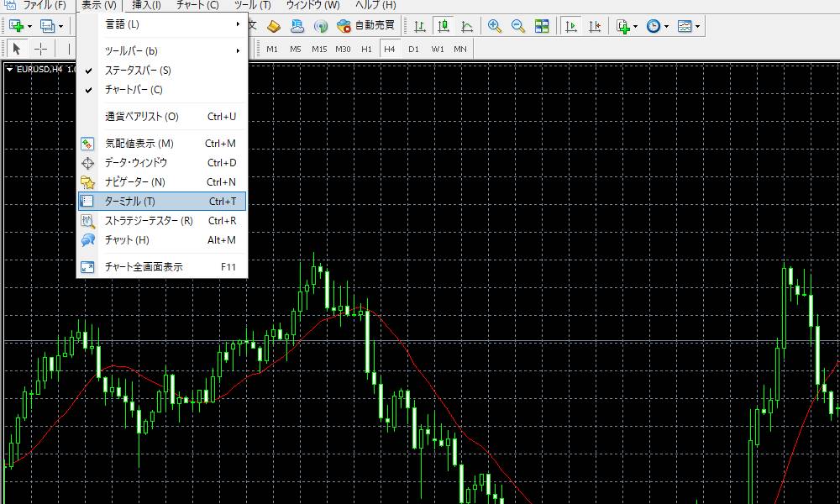
Task: Toggle the 自動売買 auto trading button
Action: [366, 26]
